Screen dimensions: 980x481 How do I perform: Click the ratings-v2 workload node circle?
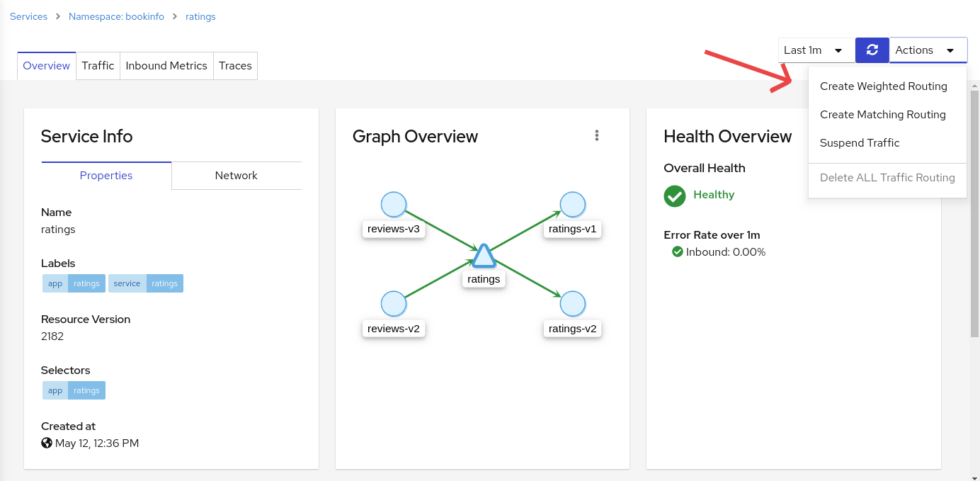click(x=573, y=304)
